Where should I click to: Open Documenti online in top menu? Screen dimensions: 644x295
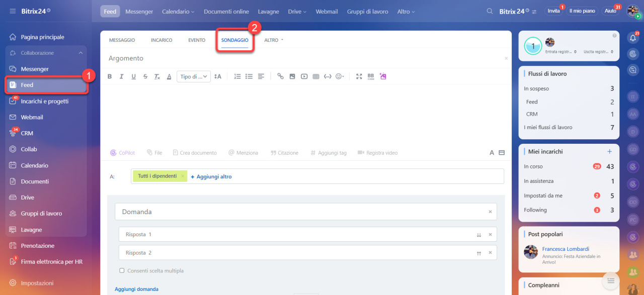(226, 11)
